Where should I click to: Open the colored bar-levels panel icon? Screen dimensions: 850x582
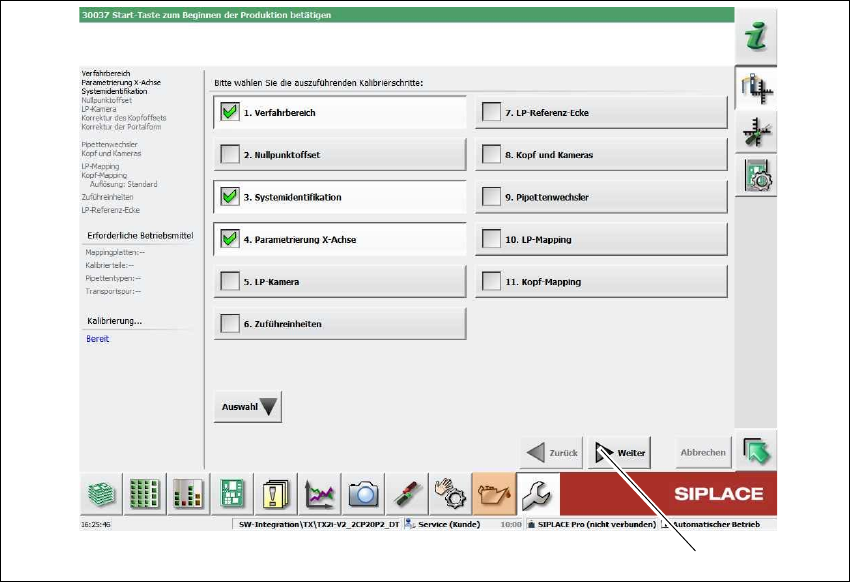pyautogui.click(x=188, y=494)
